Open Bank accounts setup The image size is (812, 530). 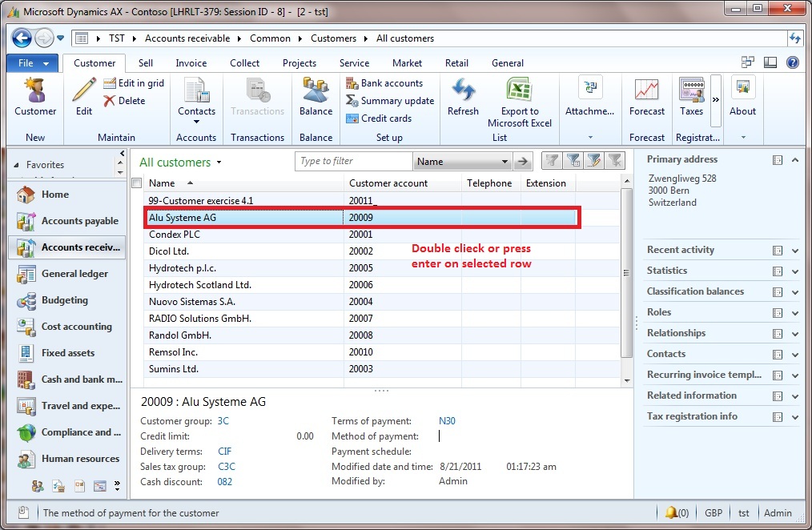pos(384,82)
